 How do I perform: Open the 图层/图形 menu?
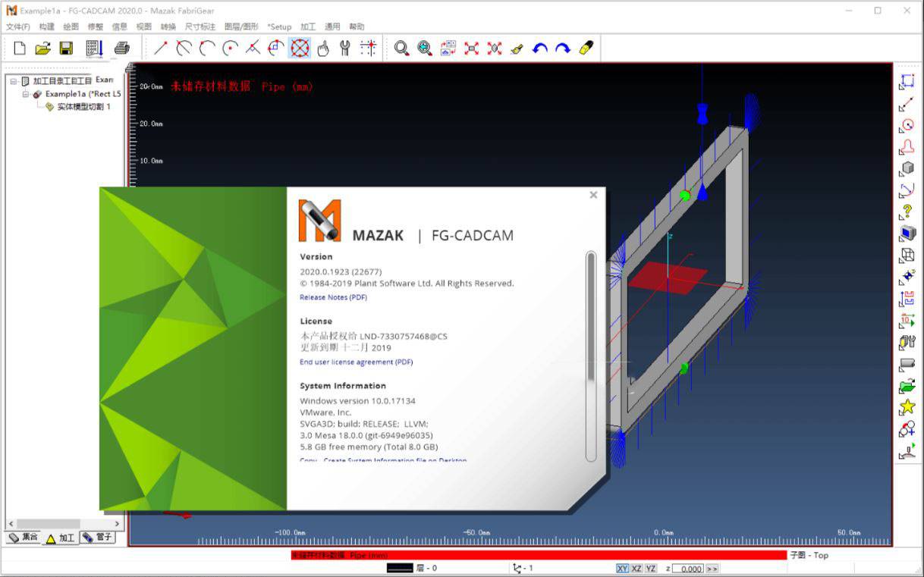(x=241, y=27)
